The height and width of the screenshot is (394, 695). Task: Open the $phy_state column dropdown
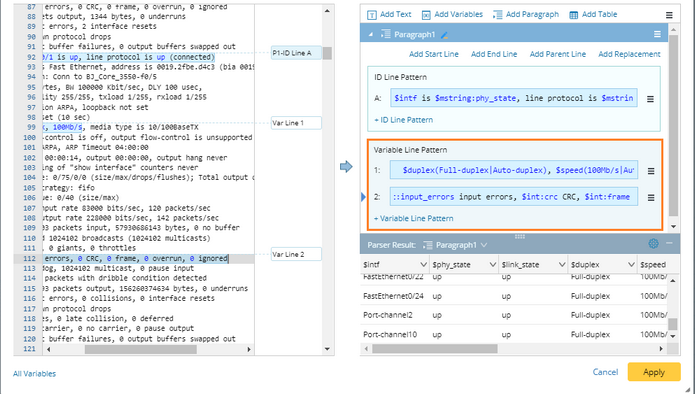tap(492, 265)
